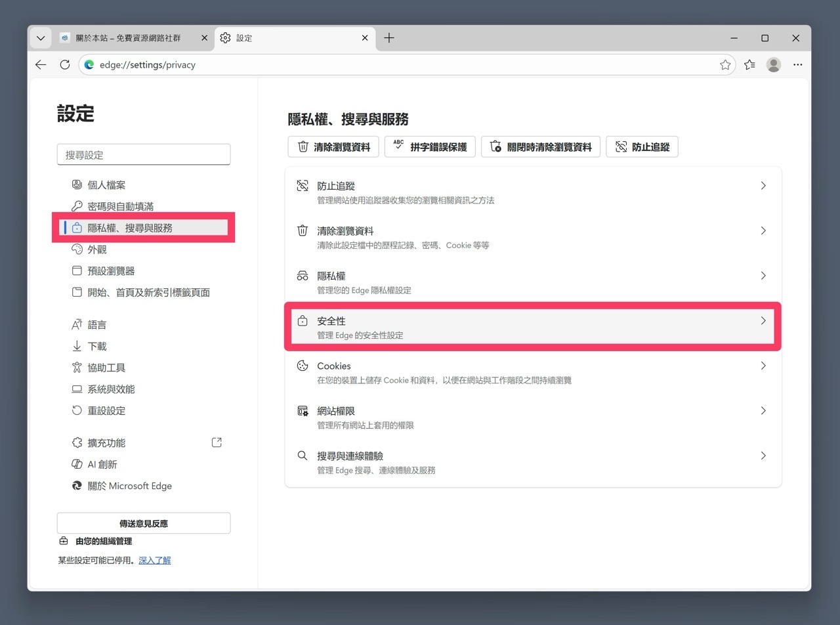The image size is (840, 625).
Task: Click the page refresh icon
Action: pyautogui.click(x=64, y=64)
